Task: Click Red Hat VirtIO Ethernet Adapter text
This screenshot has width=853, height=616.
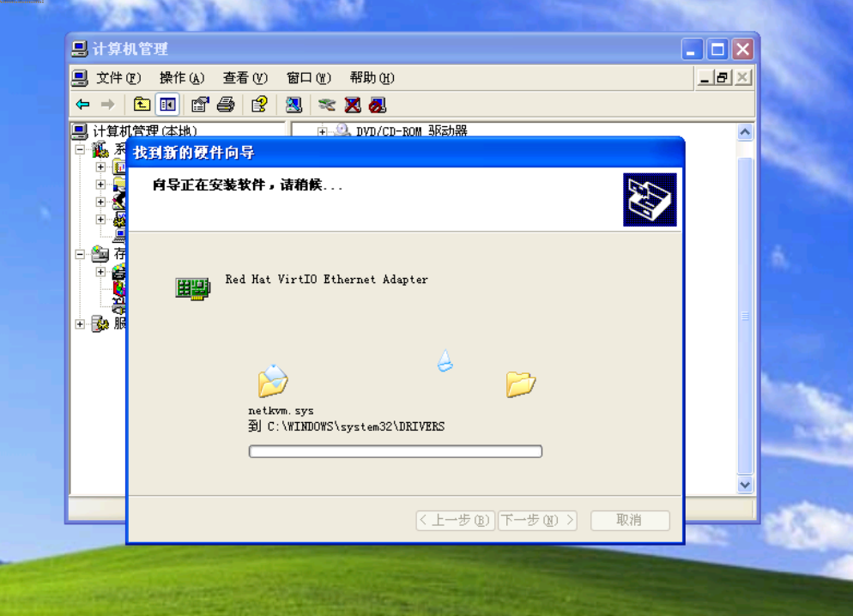Action: click(326, 280)
